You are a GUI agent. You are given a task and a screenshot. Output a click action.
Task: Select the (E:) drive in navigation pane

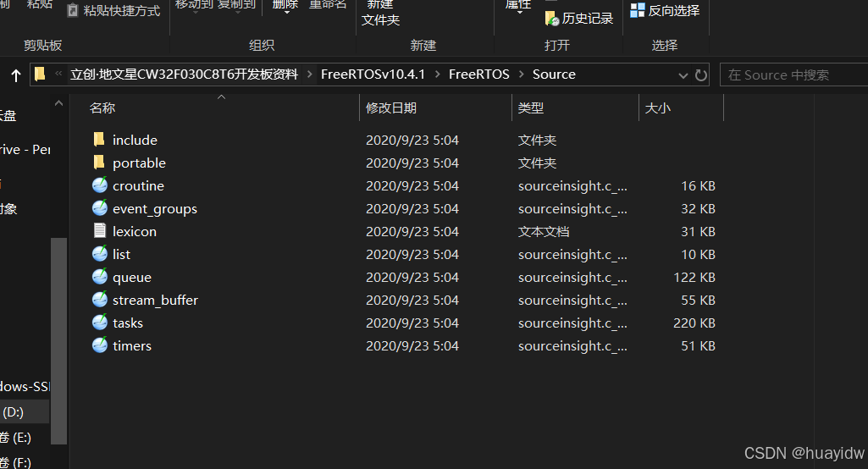tap(15, 438)
